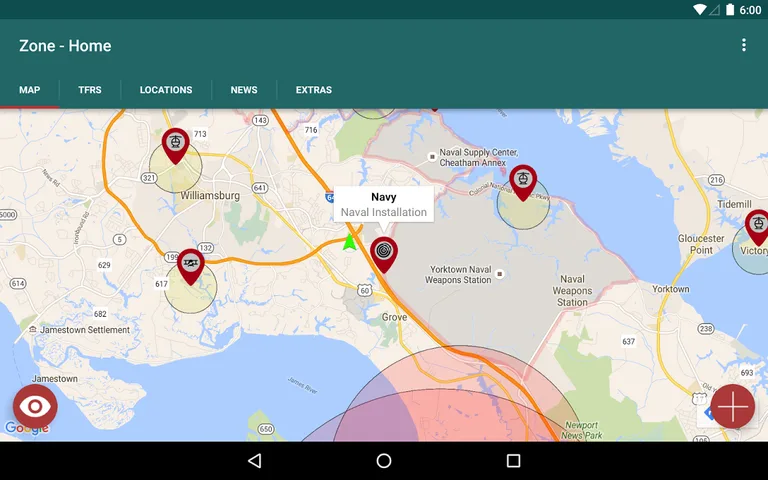Switch to the MAP tab
The width and height of the screenshot is (768, 480).
[x=29, y=90]
